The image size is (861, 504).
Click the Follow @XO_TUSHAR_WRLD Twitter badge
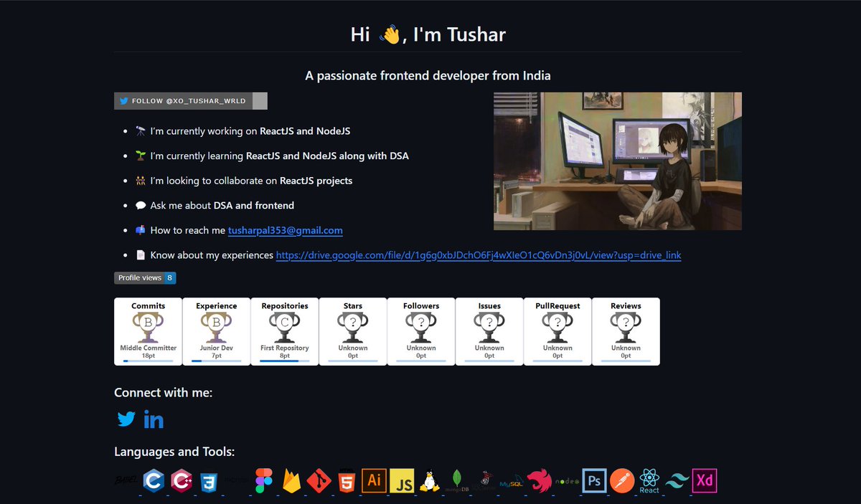[191, 101]
